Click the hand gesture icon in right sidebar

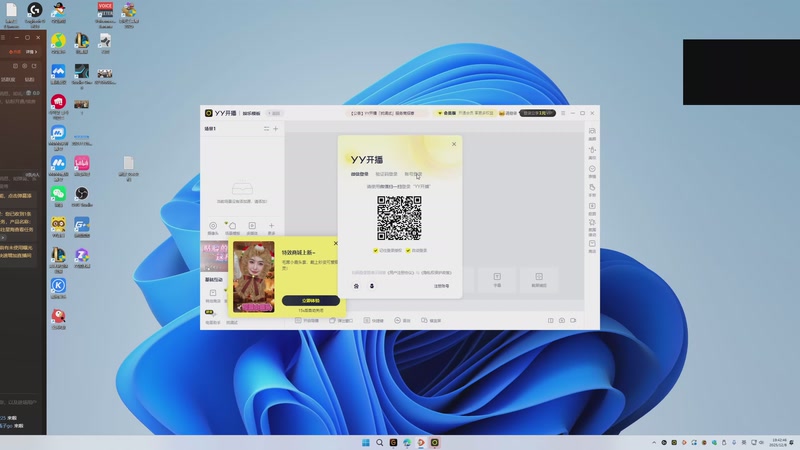pos(592,189)
